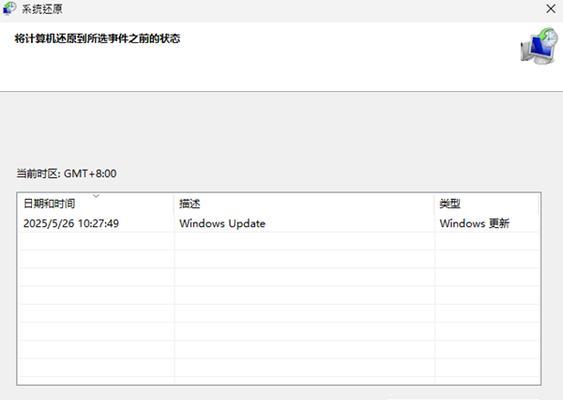
Task: Toggle sort arrow above 日期和时间 column
Action: 96,196
